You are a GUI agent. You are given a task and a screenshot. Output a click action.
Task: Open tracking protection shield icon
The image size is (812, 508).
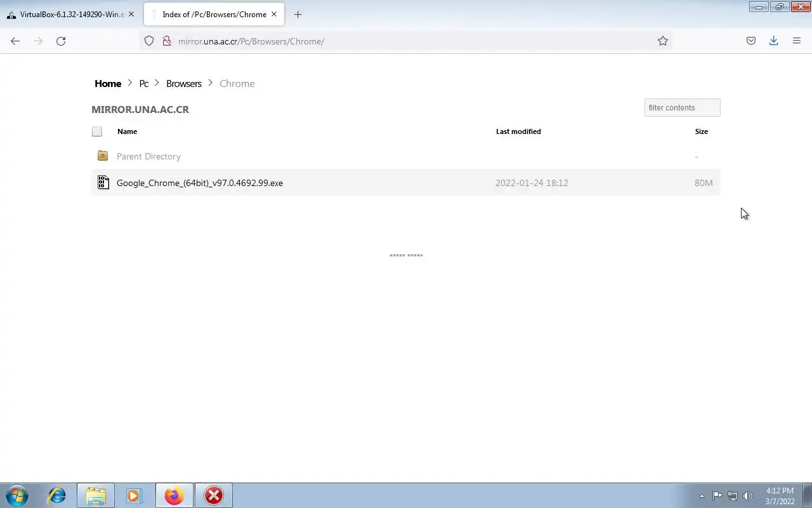pyautogui.click(x=149, y=41)
